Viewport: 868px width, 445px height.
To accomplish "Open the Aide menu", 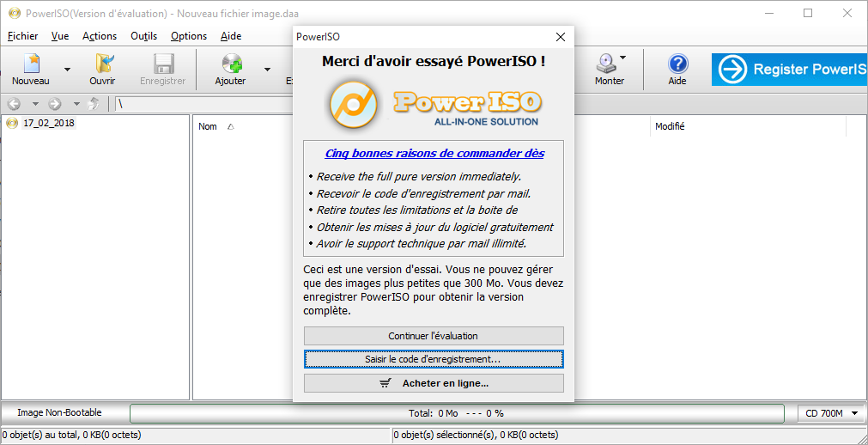I will (x=231, y=36).
